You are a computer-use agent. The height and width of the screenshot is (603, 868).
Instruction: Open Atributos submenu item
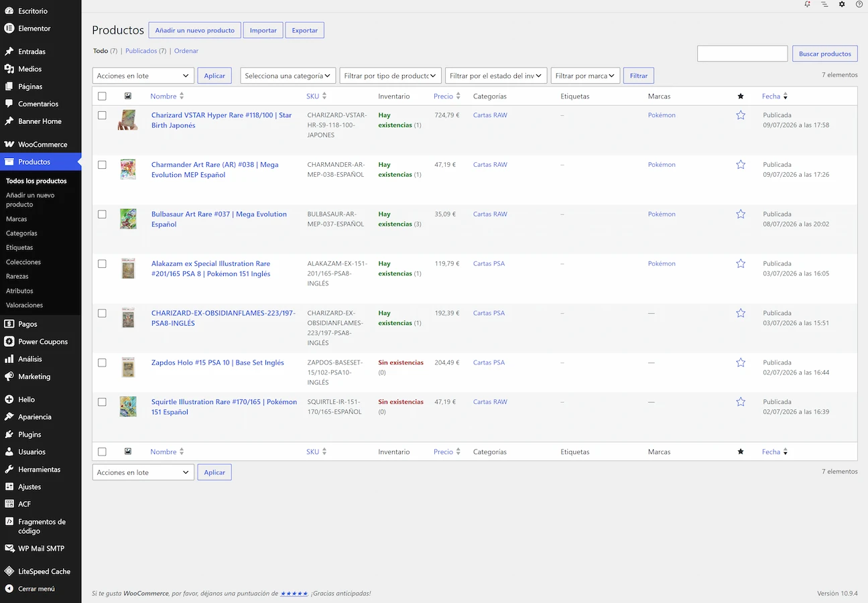pyautogui.click(x=19, y=291)
